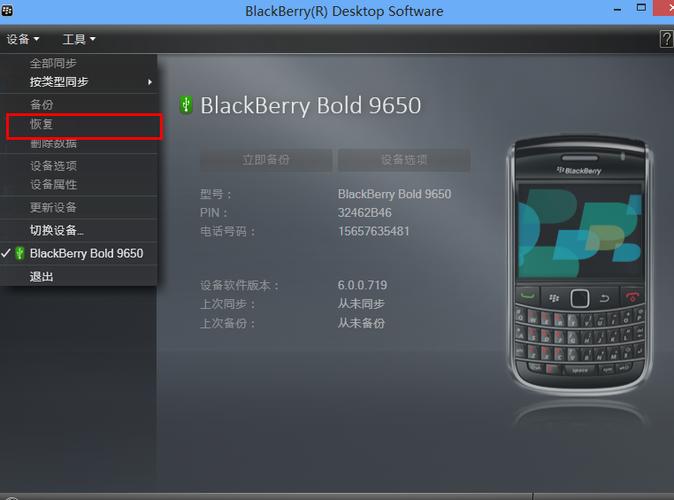Click model value BlackBerry Bold 9650
This screenshot has width=674, height=500.
click(395, 194)
